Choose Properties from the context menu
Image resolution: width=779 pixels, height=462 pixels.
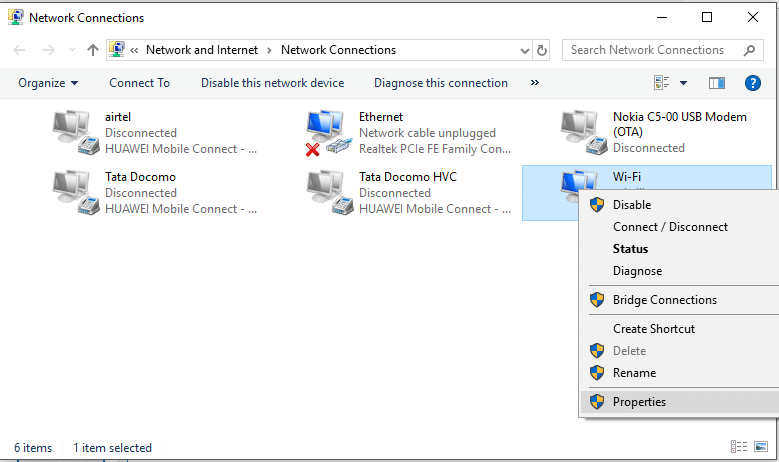click(x=639, y=402)
